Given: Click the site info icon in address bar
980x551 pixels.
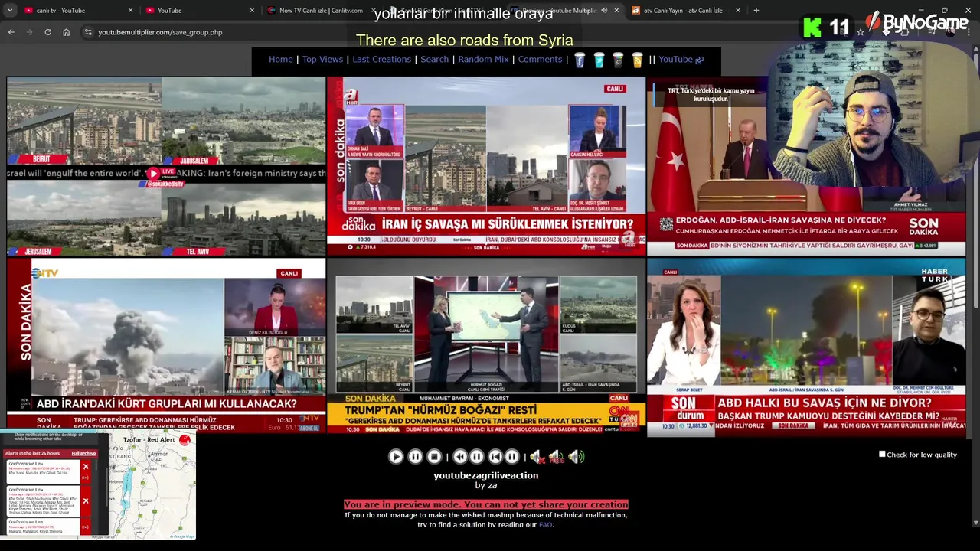Looking at the screenshot, I should [x=88, y=32].
